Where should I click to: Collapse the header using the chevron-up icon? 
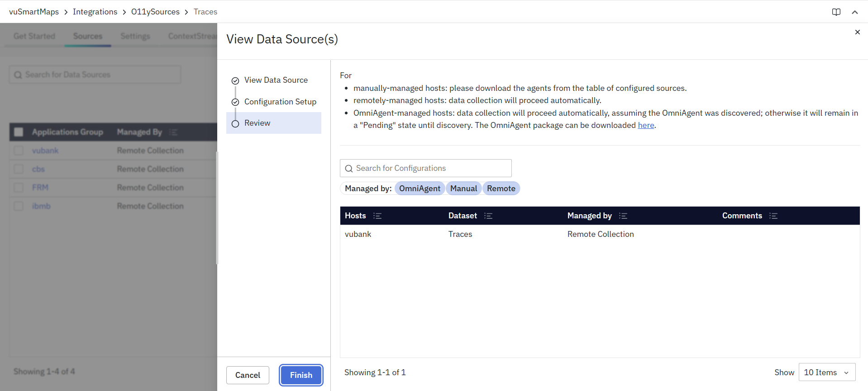[x=854, y=12]
